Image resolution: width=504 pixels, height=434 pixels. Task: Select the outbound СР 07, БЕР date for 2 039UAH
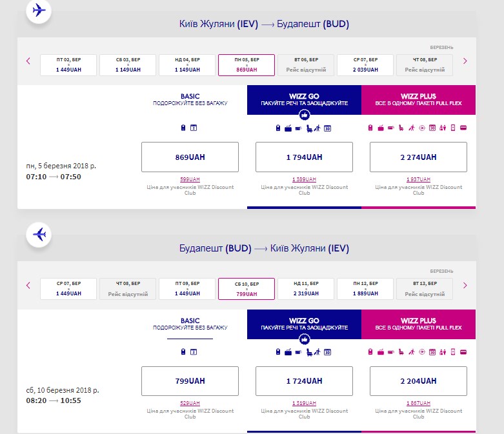(x=365, y=64)
